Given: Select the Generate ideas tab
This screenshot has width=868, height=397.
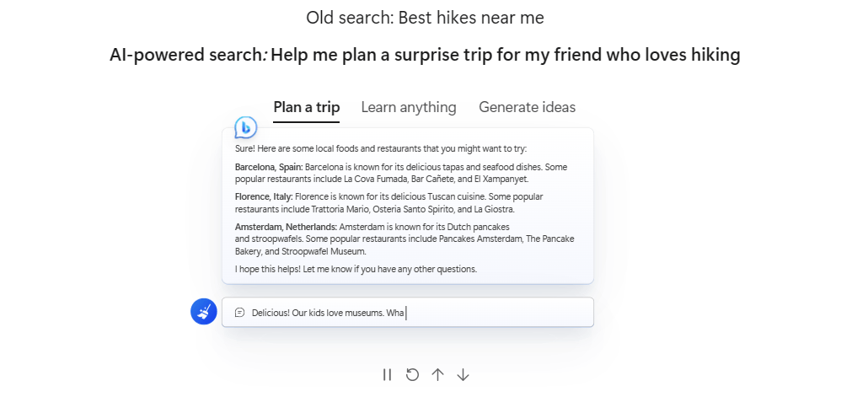Looking at the screenshot, I should [527, 107].
